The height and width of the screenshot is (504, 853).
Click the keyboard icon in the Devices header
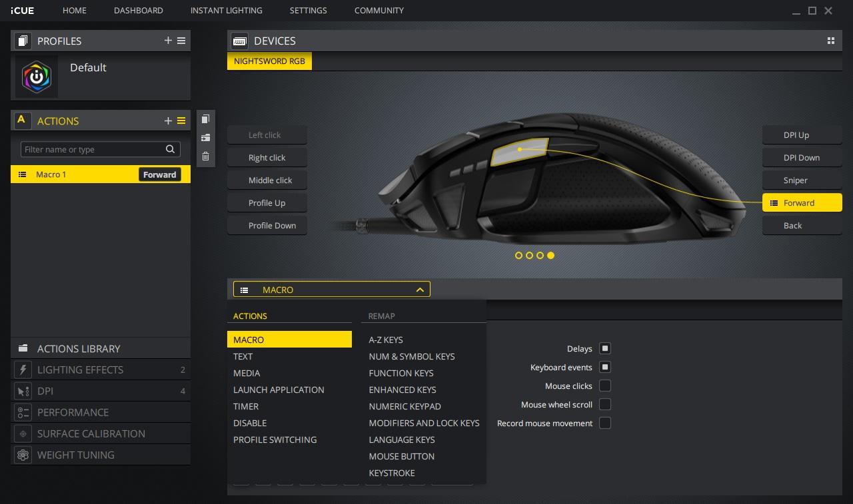[239, 41]
